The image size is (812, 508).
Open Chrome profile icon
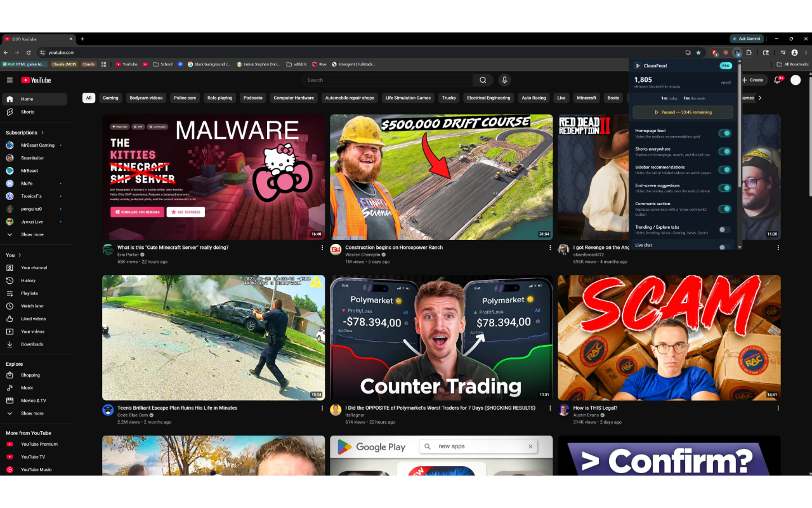pyautogui.click(x=795, y=53)
